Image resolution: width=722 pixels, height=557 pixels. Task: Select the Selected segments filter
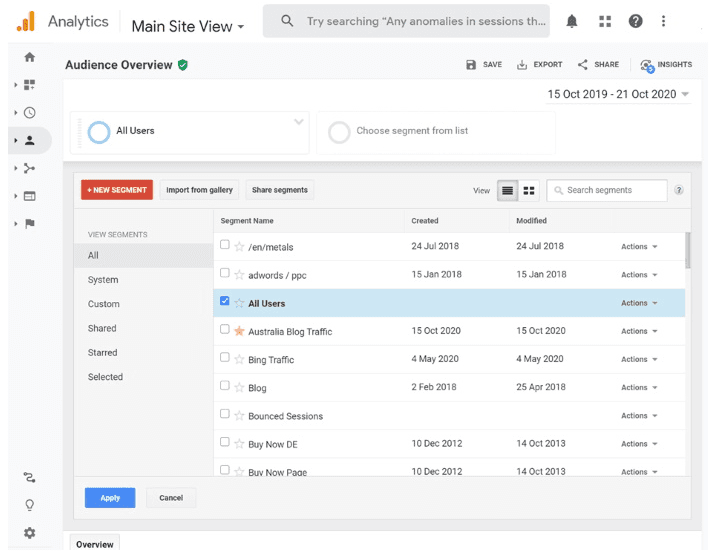(105, 377)
